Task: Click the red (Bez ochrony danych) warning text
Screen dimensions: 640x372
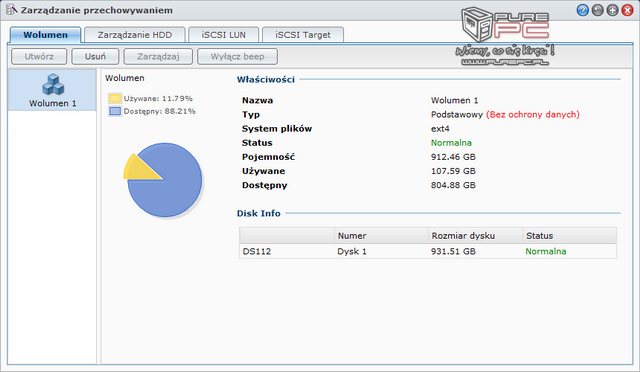Action: tap(533, 114)
